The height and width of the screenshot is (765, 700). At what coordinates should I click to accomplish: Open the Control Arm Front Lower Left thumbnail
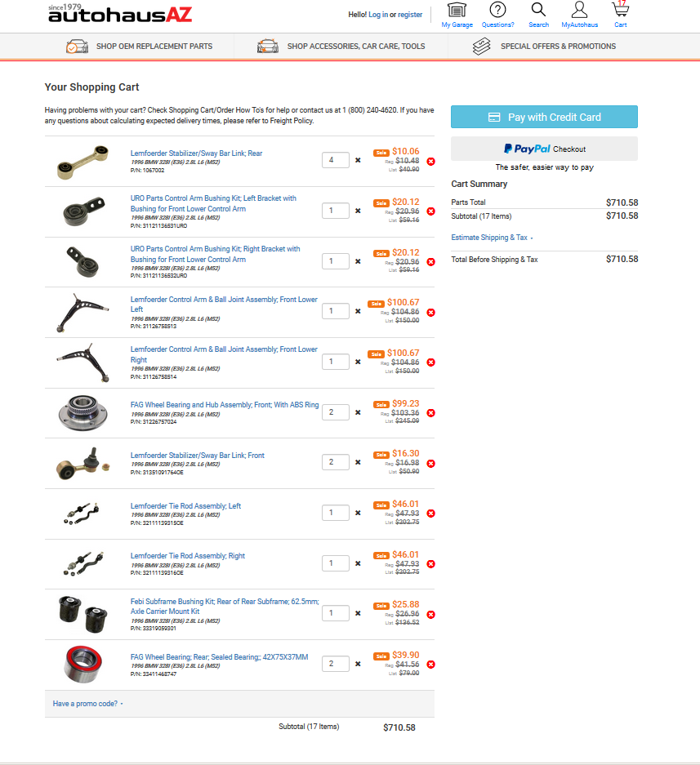83,313
